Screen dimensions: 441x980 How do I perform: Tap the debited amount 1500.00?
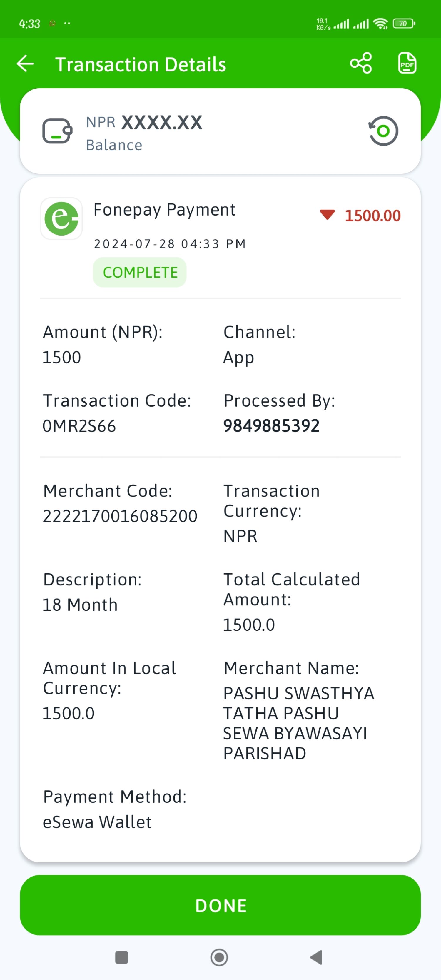372,216
